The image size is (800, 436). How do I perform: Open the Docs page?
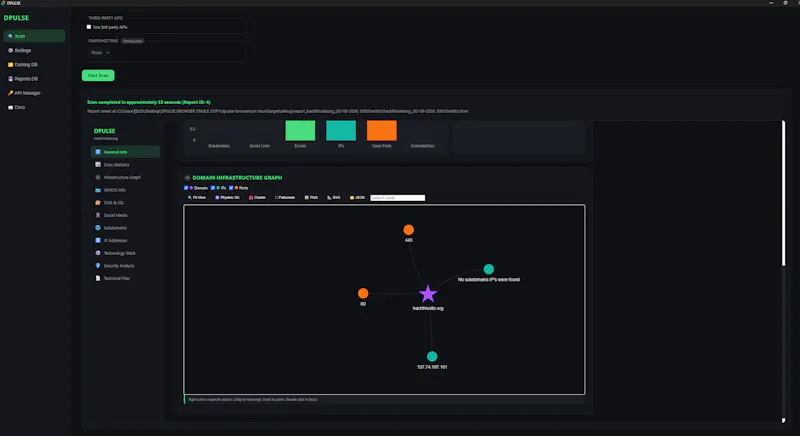34,108
